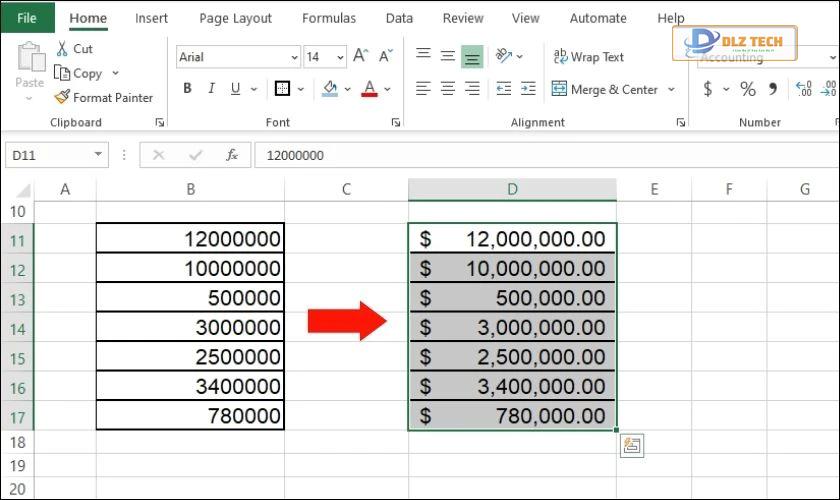Click Increase Decimal icon
Image resolution: width=840 pixels, height=500 pixels.
coord(804,88)
